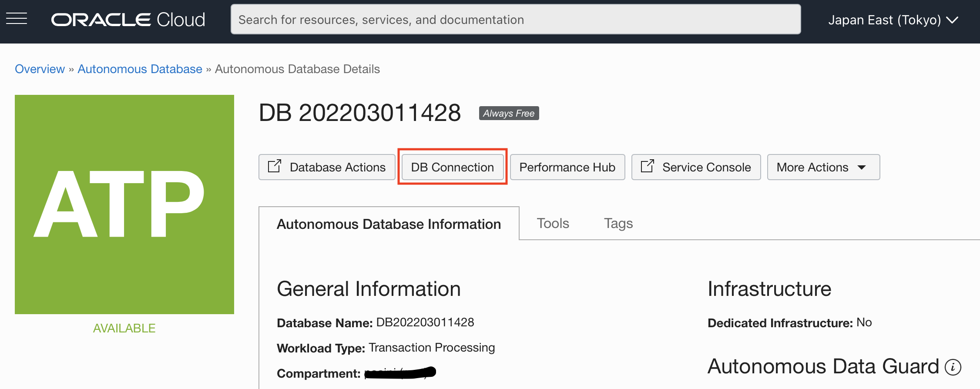Screen dimensions: 980x389
Task: Click the DB 202203011428 title
Action: 360,113
